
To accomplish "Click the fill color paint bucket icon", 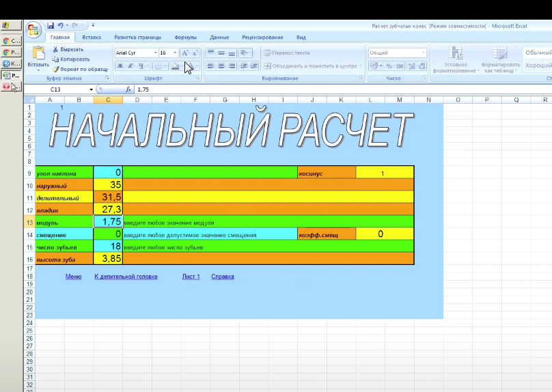I will pyautogui.click(x=175, y=66).
